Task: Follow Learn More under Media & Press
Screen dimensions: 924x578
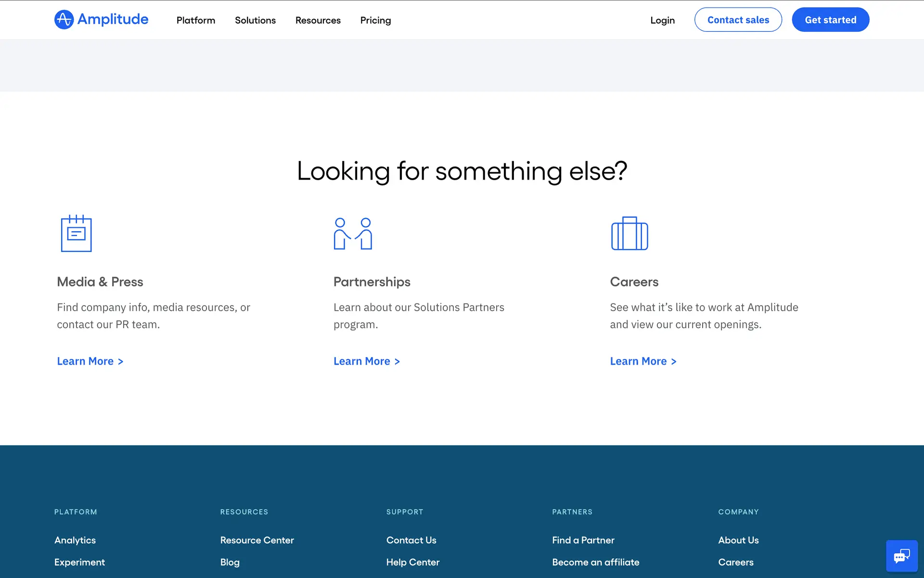Action: click(90, 361)
